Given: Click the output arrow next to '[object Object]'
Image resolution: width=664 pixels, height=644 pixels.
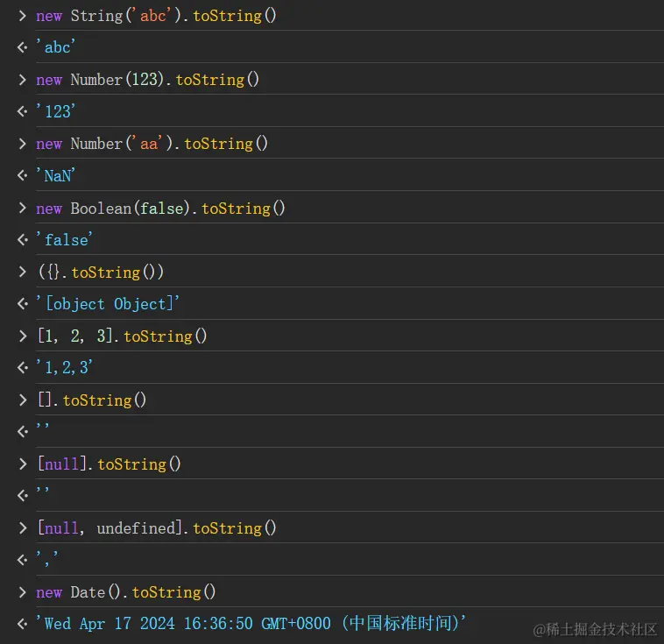Looking at the screenshot, I should 23,304.
